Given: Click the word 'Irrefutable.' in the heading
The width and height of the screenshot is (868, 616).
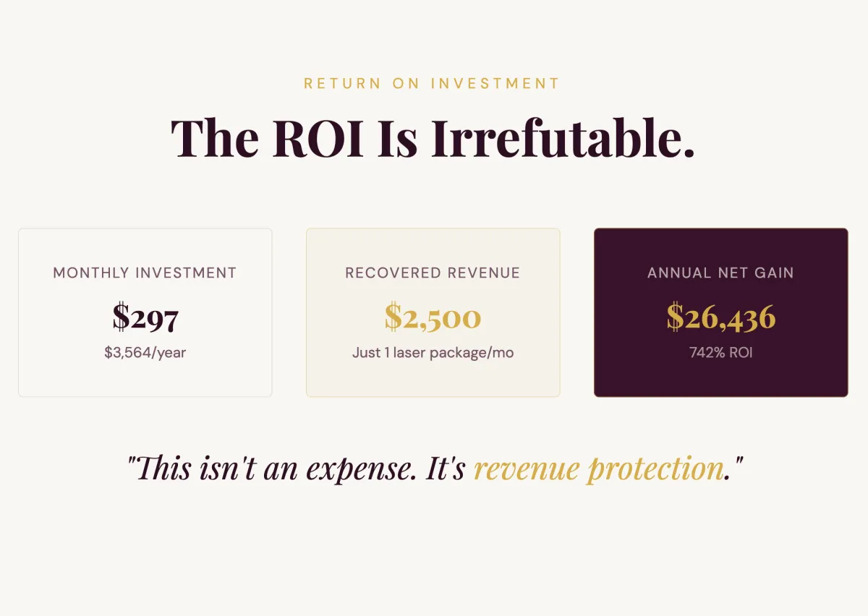Looking at the screenshot, I should (563, 137).
